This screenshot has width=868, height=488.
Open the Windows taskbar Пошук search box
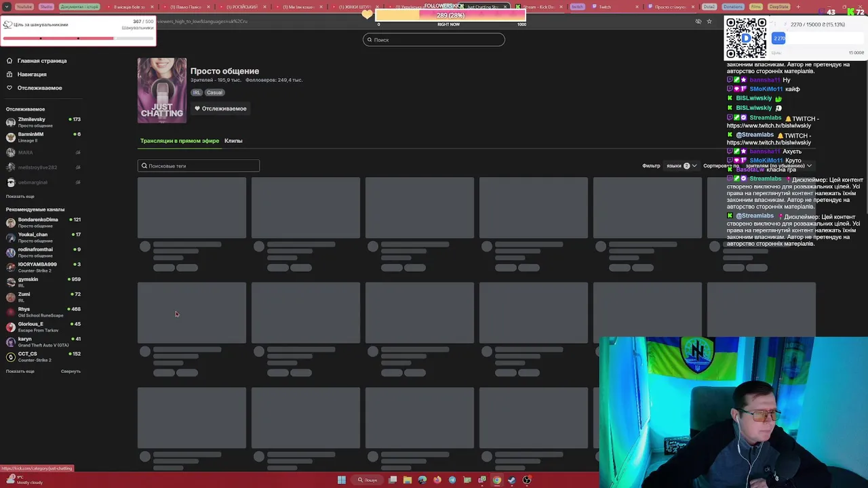point(368,480)
